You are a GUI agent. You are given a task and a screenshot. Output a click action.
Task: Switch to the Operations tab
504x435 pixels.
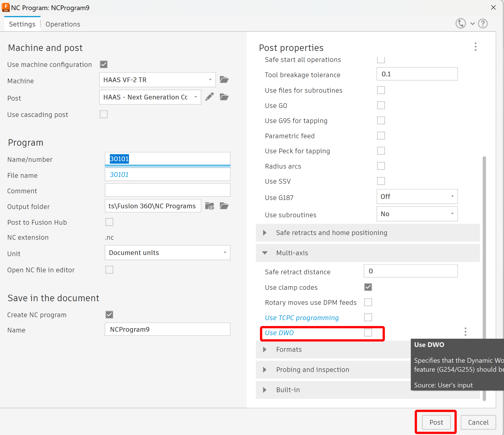63,24
